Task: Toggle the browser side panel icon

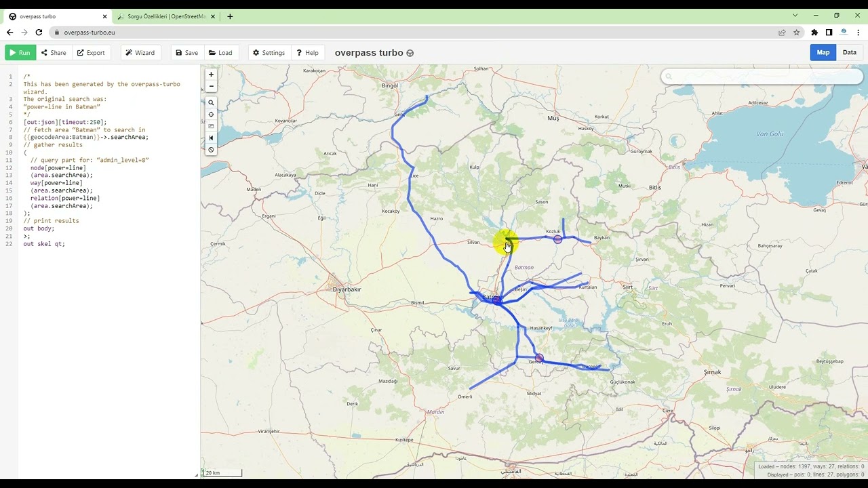Action: (829, 32)
